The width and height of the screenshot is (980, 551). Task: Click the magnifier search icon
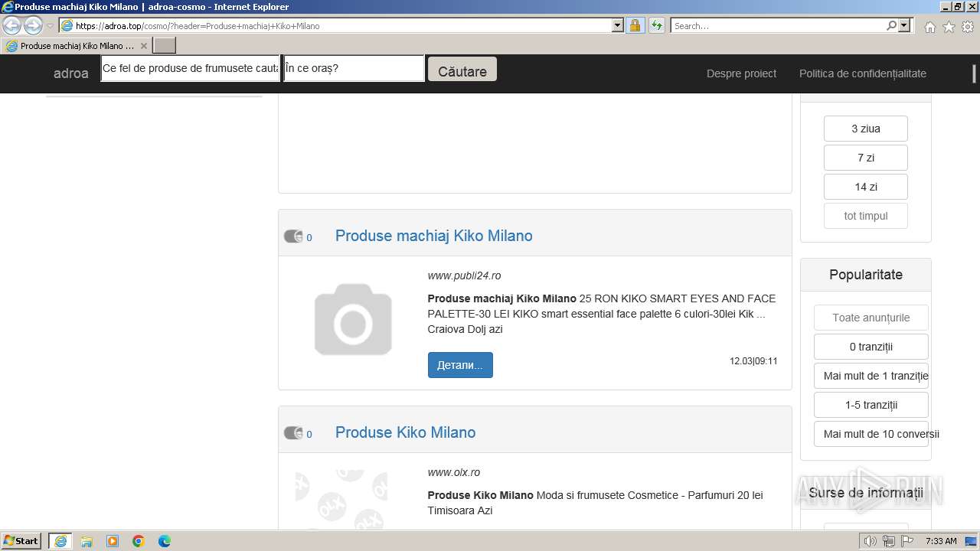[x=891, y=26]
